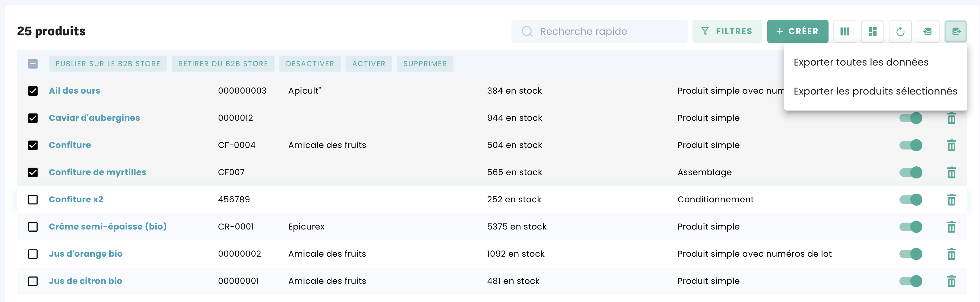Click trash icon for Jus de citron bio
The image size is (980, 302).
click(x=951, y=281)
